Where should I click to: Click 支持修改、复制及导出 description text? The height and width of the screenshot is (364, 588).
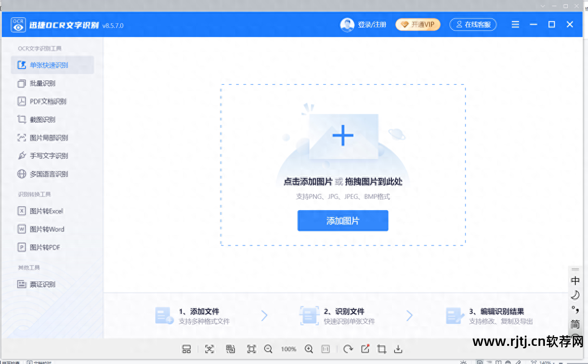coord(501,321)
